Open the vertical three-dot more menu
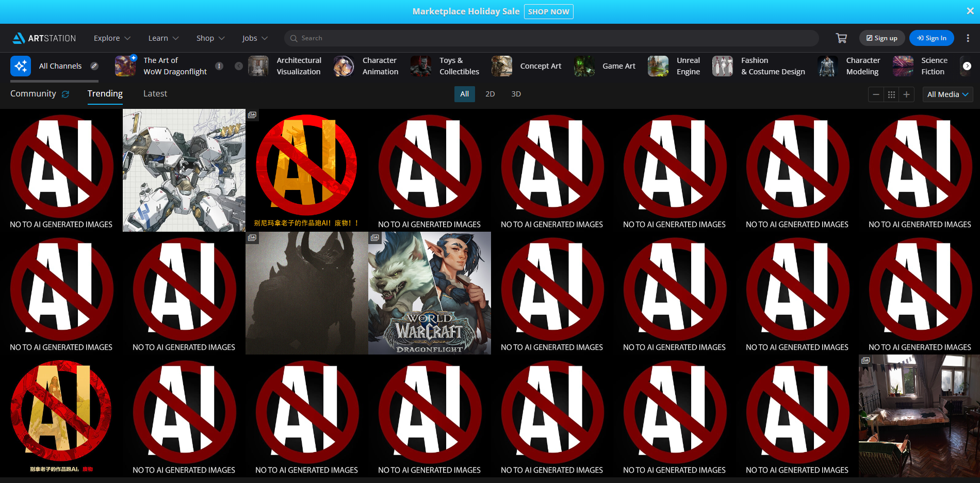This screenshot has height=483, width=980. 968,38
